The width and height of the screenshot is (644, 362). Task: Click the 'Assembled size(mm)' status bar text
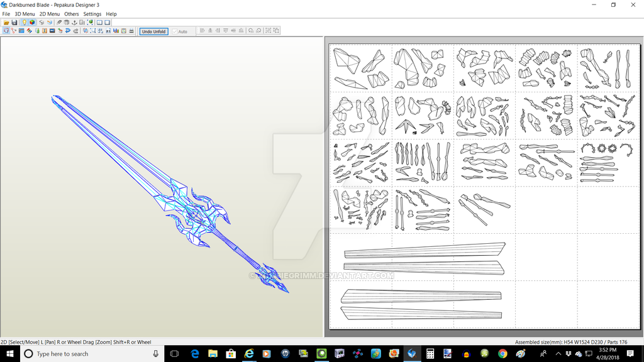pyautogui.click(x=571, y=342)
